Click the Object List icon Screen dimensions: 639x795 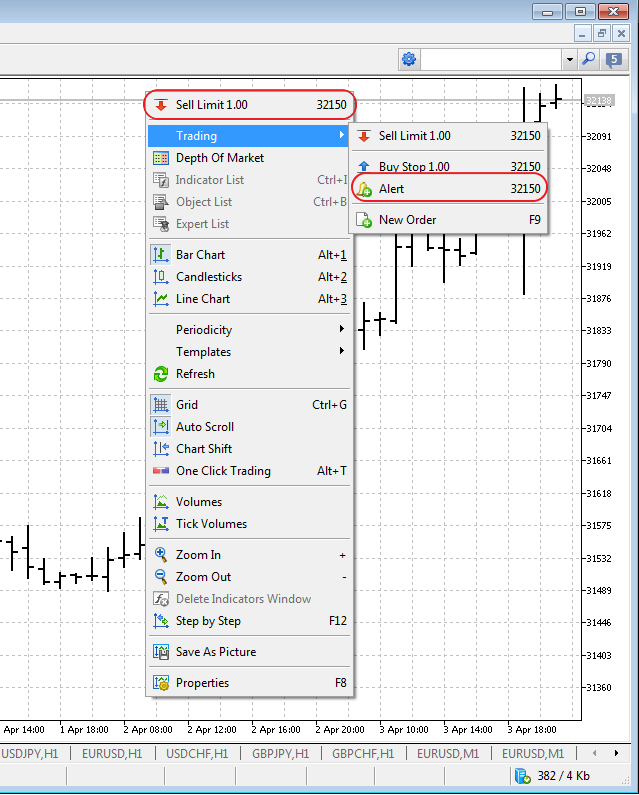pos(161,202)
